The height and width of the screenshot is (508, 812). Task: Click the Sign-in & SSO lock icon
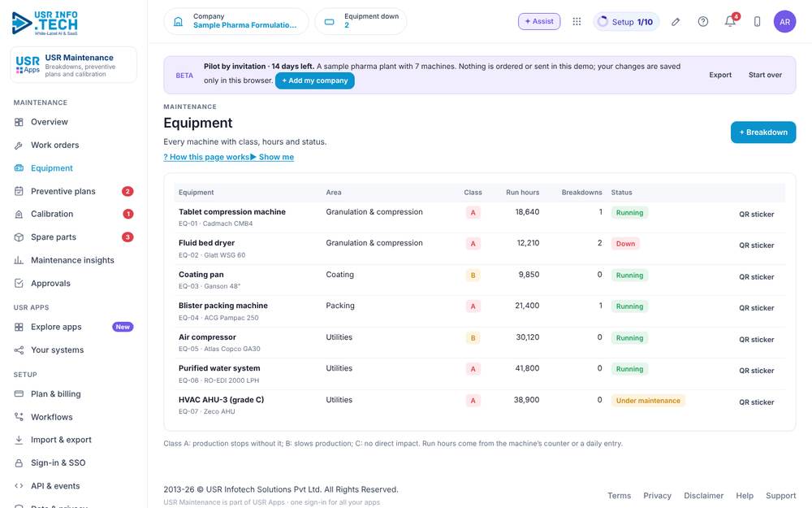[19, 463]
